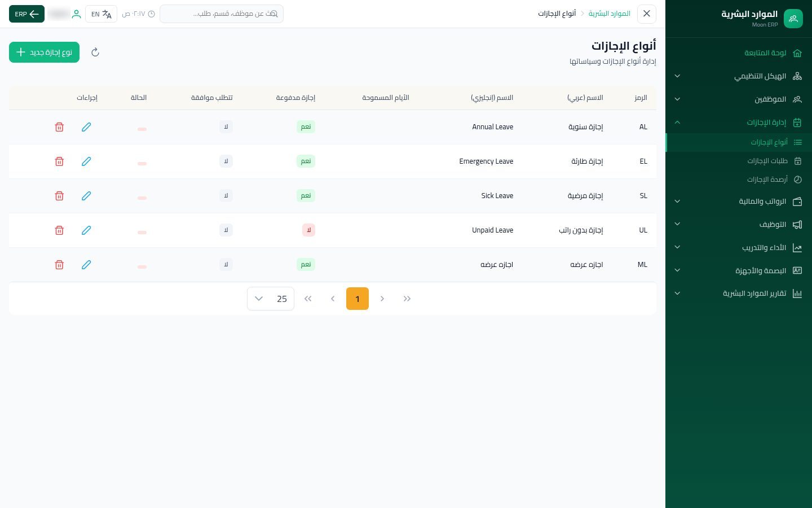Click the ERP back button
The height and width of the screenshot is (508, 812).
tap(27, 14)
